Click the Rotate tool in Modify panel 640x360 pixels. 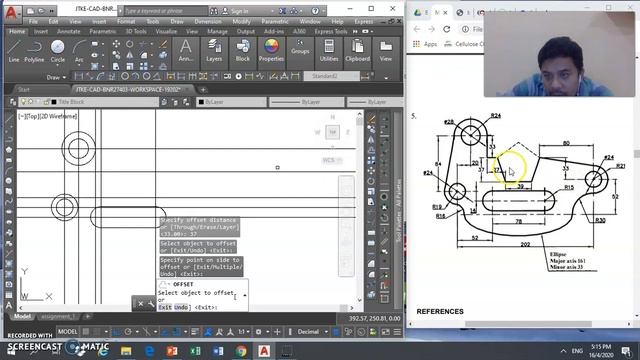[129, 44]
